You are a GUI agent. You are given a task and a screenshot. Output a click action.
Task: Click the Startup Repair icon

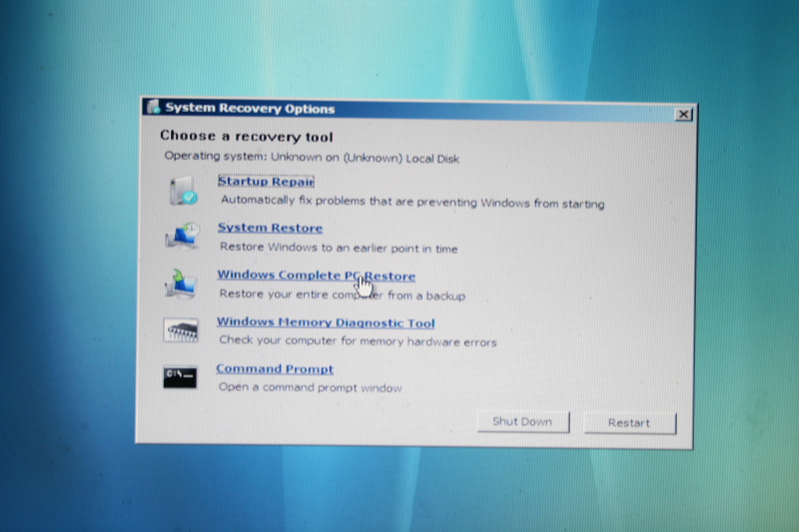[x=183, y=191]
